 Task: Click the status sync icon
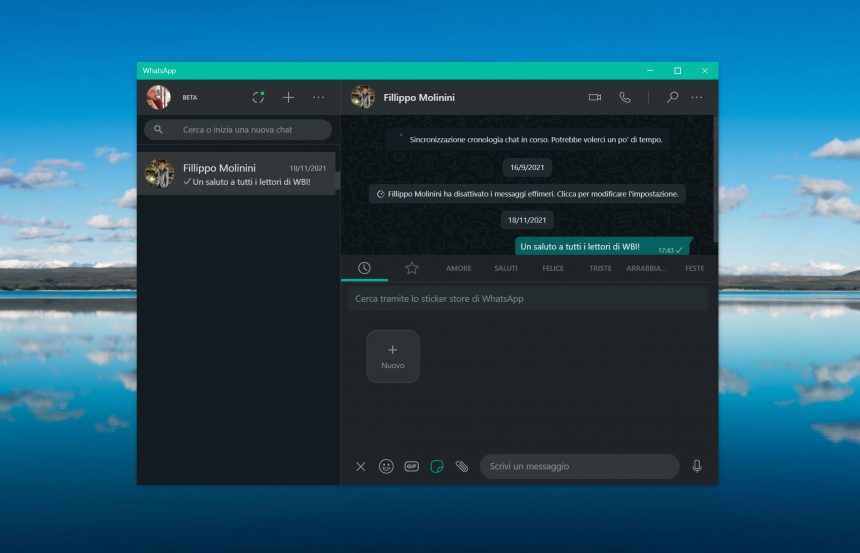(258, 98)
